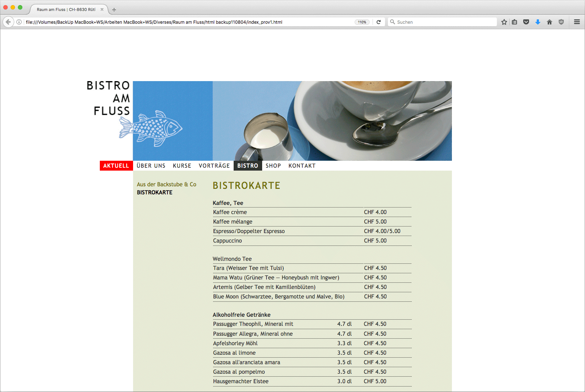This screenshot has height=392, width=585.
Task: Click the CHF 4.00/5.00 price
Action: (x=382, y=231)
